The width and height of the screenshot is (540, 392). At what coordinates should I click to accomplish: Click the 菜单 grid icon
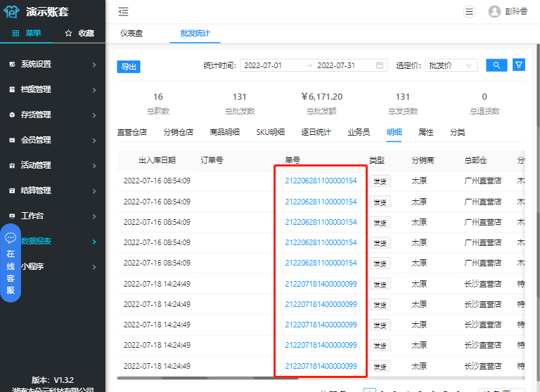[x=15, y=33]
